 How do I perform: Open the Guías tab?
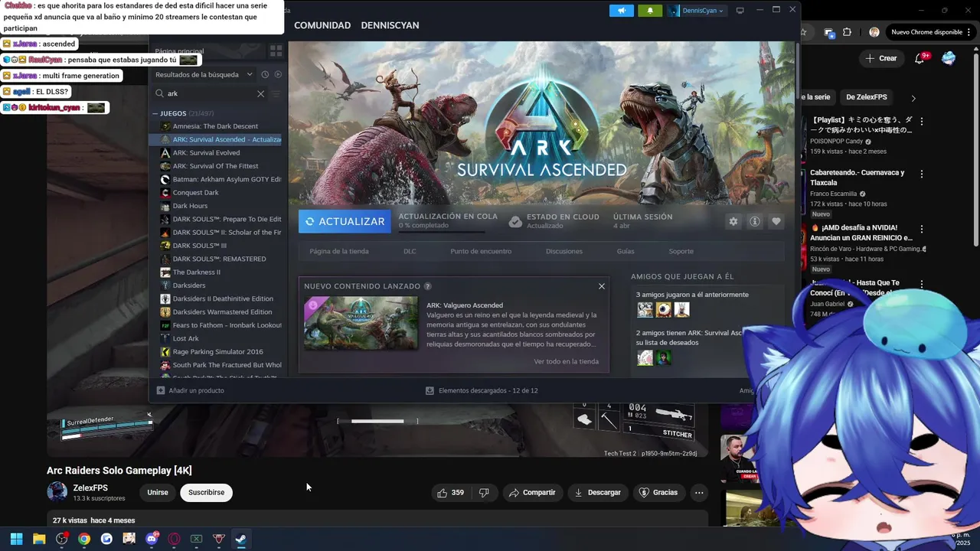pos(626,251)
